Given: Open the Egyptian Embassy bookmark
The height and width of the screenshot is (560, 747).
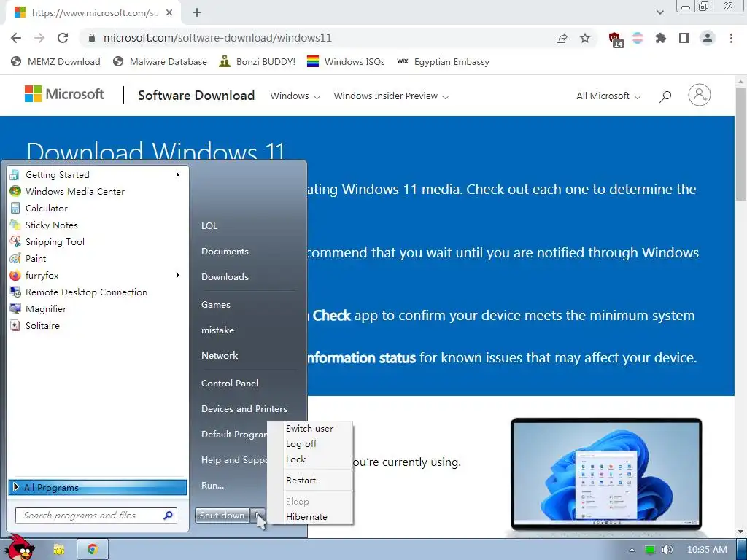Looking at the screenshot, I should [x=443, y=62].
